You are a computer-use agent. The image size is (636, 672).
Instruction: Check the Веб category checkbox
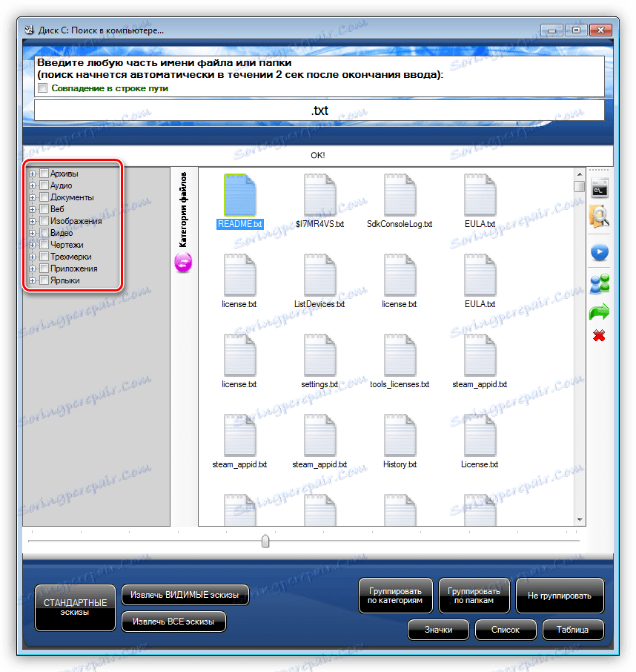[x=44, y=209]
